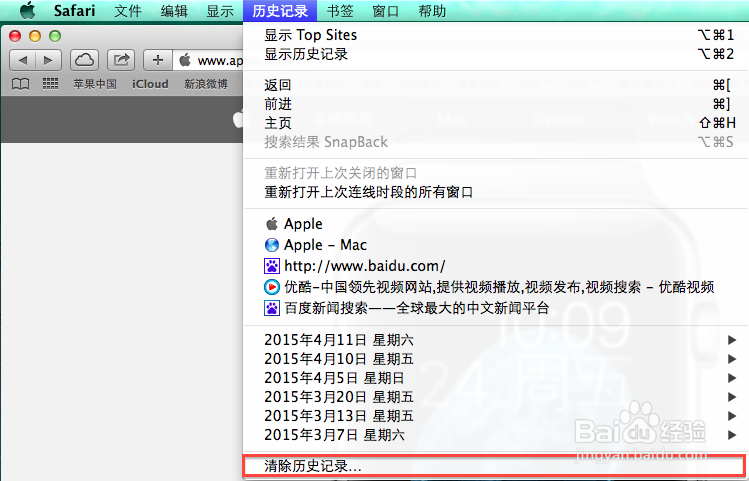Screen dimensions: 749x481
Task: Open http://www.baidu.com/ history entry
Action: (x=496, y=266)
